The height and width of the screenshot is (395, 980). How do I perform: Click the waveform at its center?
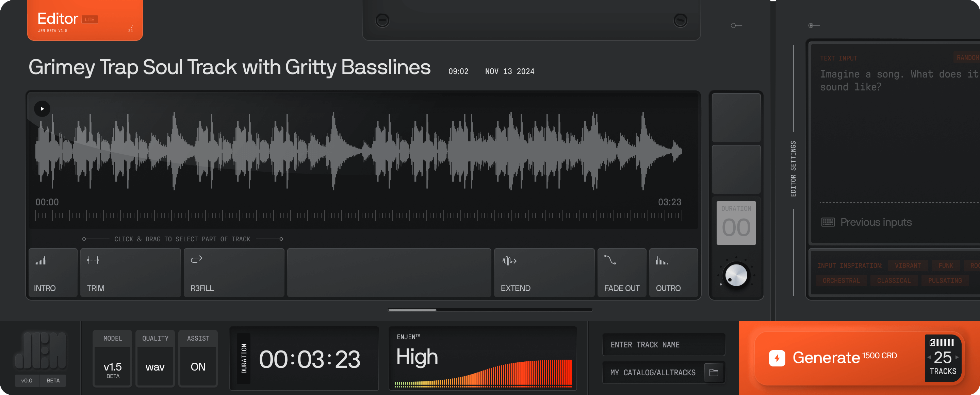358,151
